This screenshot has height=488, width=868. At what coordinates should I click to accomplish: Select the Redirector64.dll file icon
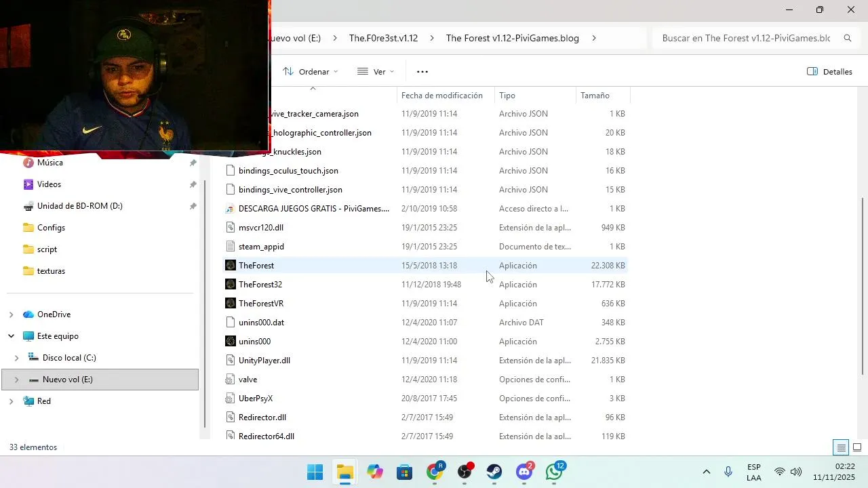231,436
